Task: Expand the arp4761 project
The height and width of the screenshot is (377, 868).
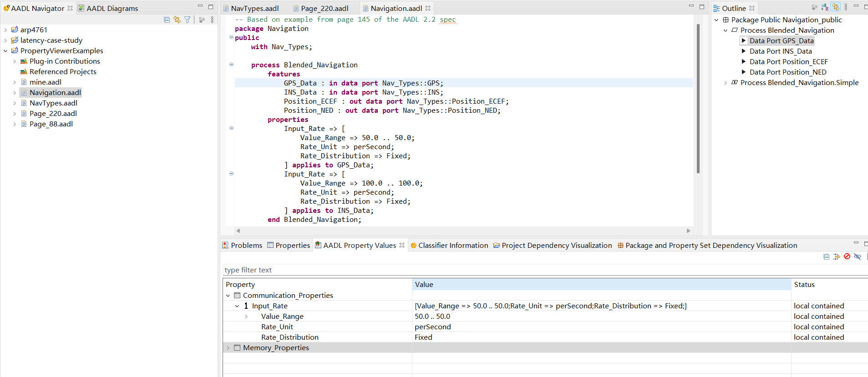Action: coord(5,30)
